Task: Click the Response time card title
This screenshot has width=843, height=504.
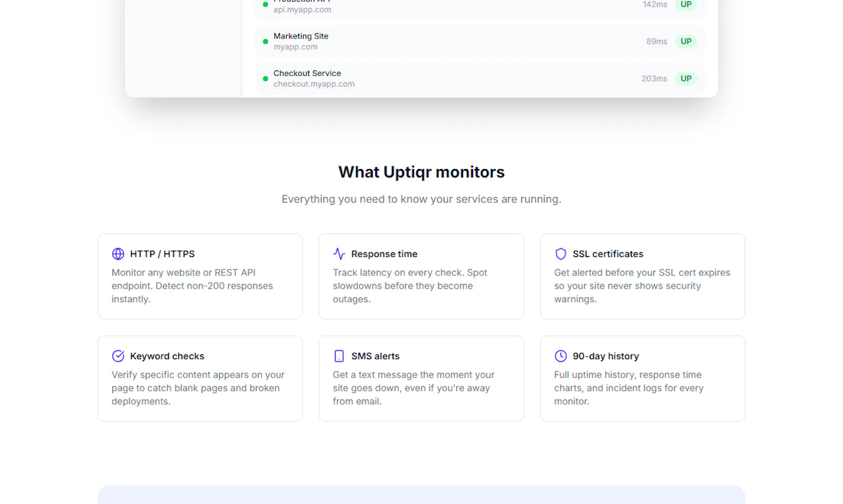Action: pos(384,254)
